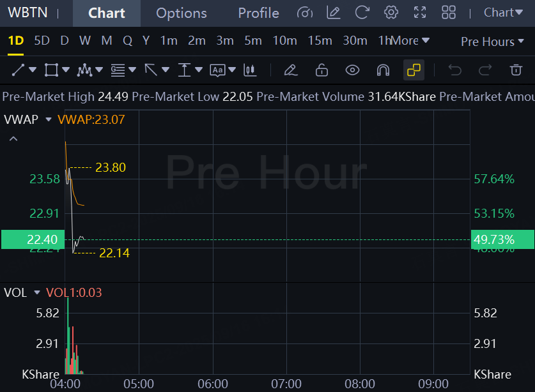Click the 22.14 low price label
Screen dimensions: 535x392
point(114,253)
